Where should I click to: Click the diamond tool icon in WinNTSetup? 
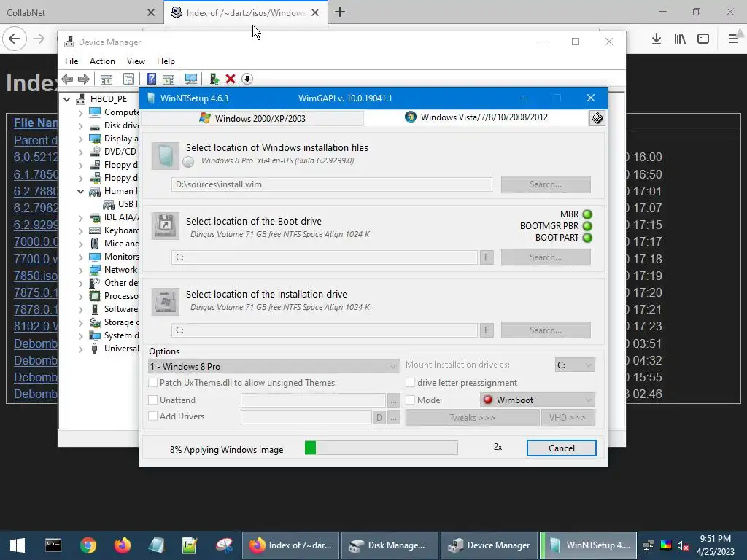click(597, 118)
